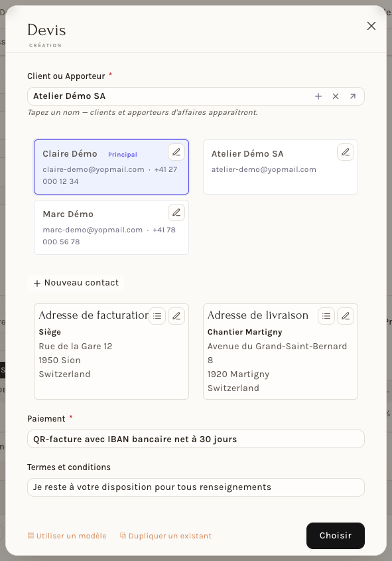Viewport: 392px width, 561px height.
Task: Click the plus icon in client field
Action: [x=318, y=96]
